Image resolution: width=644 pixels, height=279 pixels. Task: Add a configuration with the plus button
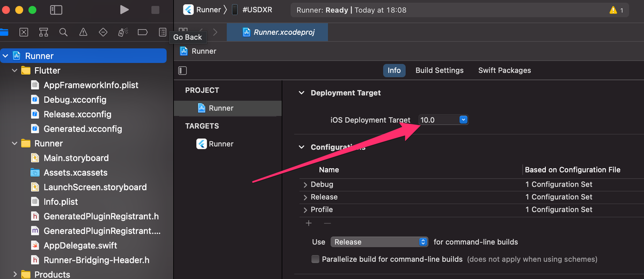[x=309, y=223]
